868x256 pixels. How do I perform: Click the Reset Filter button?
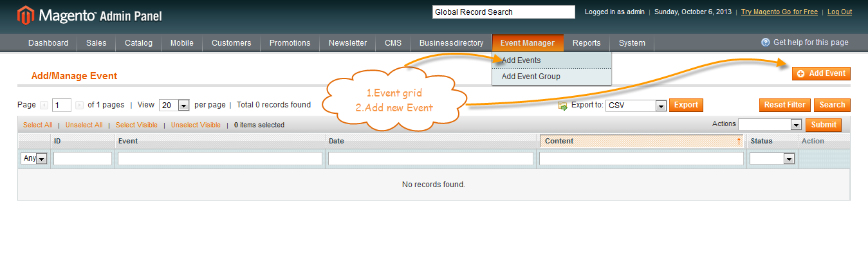pos(785,105)
